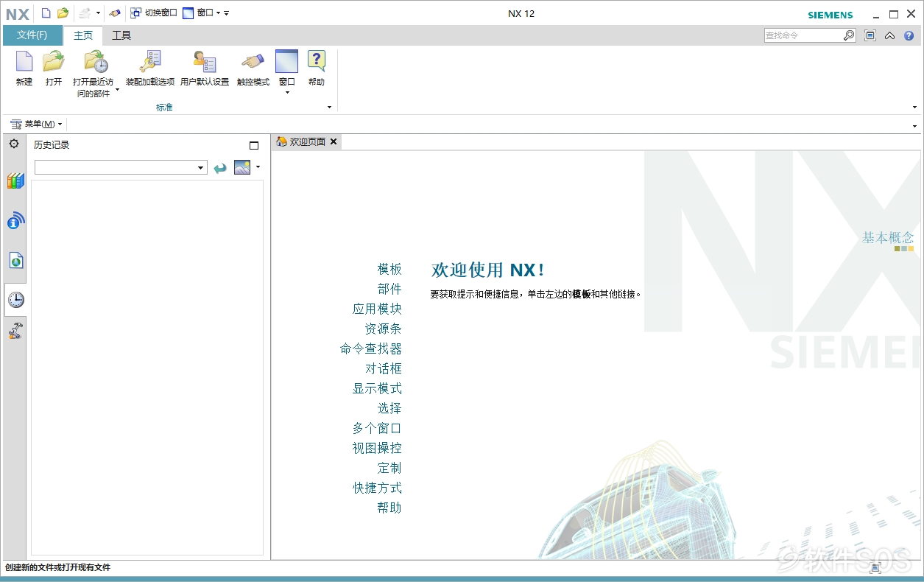Screen dimensions: 924x582
Task: Open the Reuse Library books tab in resource bar
Action: coord(15,180)
